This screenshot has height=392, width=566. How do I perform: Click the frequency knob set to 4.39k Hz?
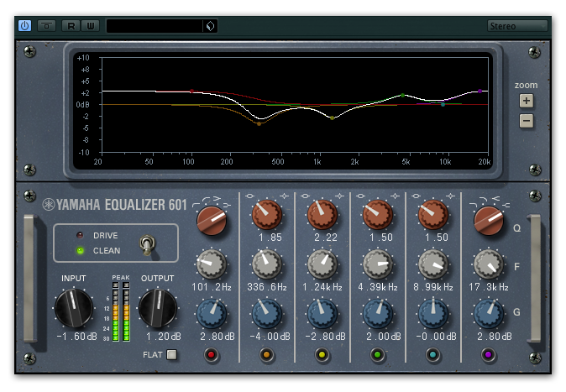(378, 264)
